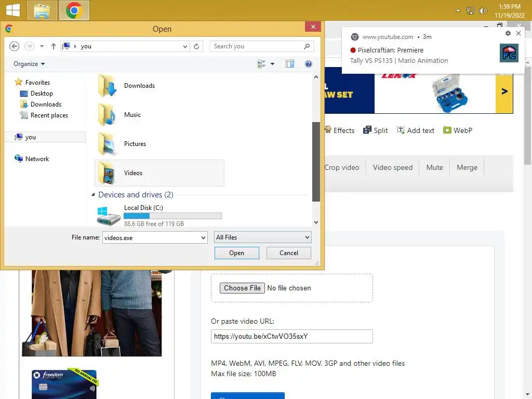Click the network tray icon
Screen dimensions: 532x399
pos(470,11)
